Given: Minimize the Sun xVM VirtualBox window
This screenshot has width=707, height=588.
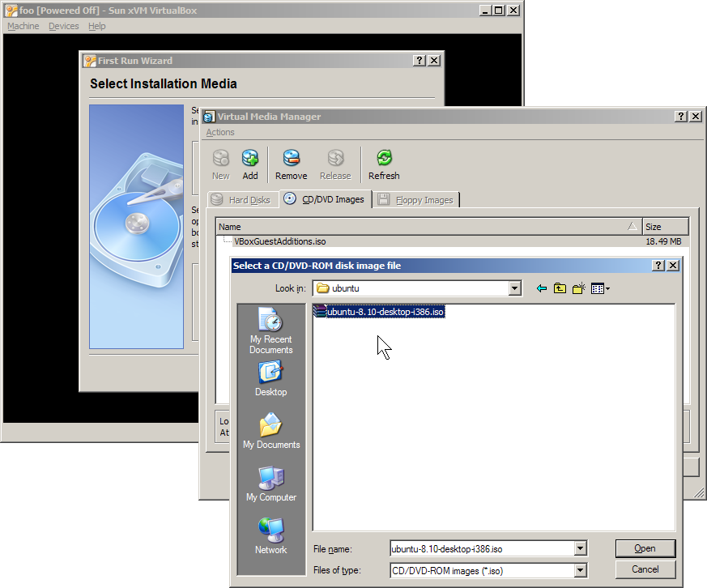Looking at the screenshot, I should point(485,11).
